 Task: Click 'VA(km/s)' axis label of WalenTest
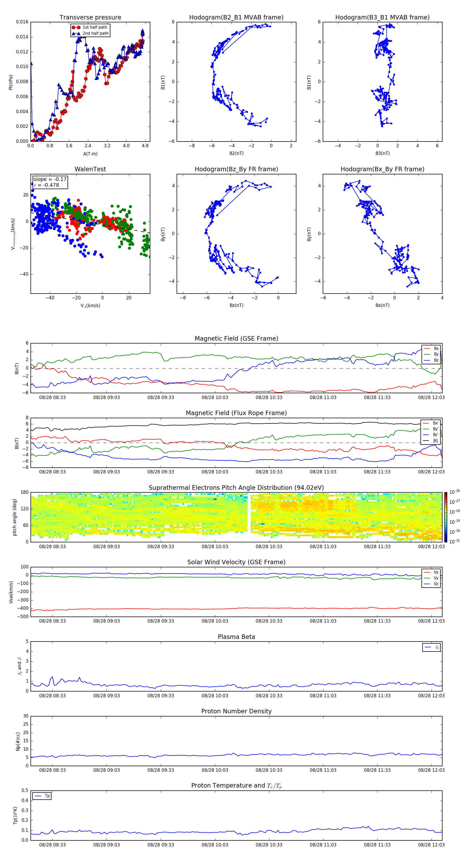coord(90,306)
